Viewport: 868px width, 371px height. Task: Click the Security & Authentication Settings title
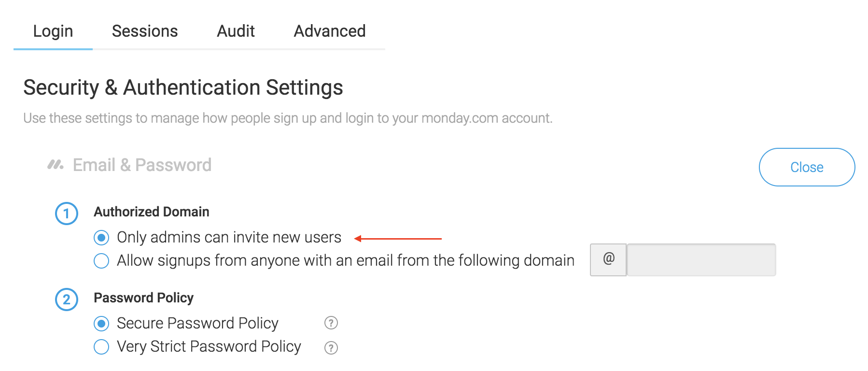click(183, 88)
